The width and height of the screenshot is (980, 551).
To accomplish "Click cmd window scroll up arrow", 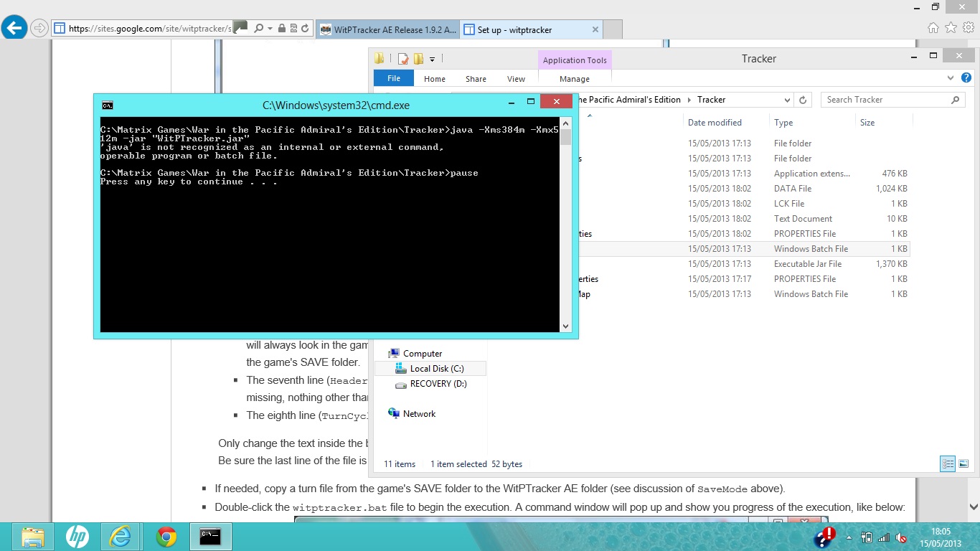I will point(565,122).
